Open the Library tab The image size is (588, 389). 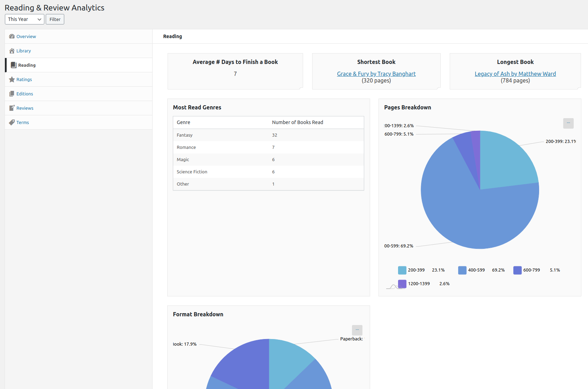click(79, 51)
